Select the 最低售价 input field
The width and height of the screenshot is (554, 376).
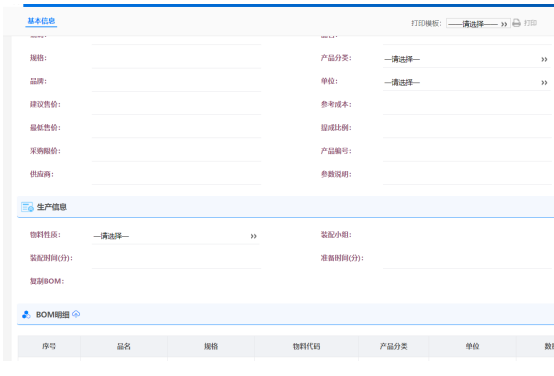coord(176,129)
